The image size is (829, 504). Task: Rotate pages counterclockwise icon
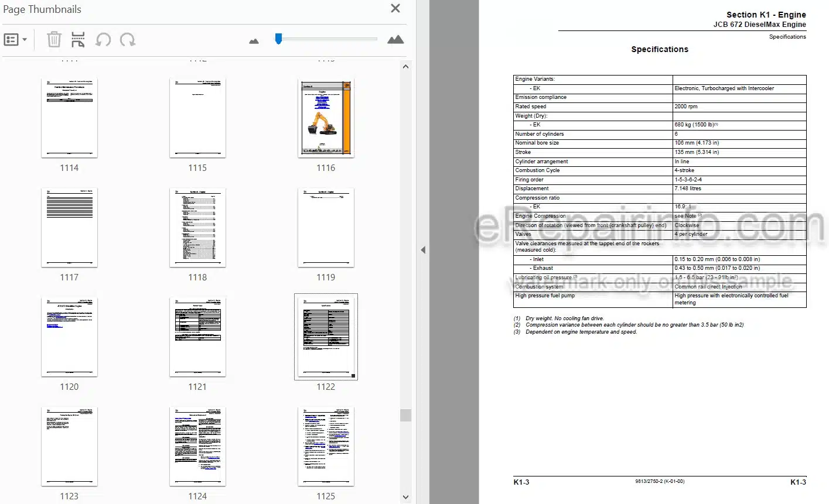click(103, 40)
